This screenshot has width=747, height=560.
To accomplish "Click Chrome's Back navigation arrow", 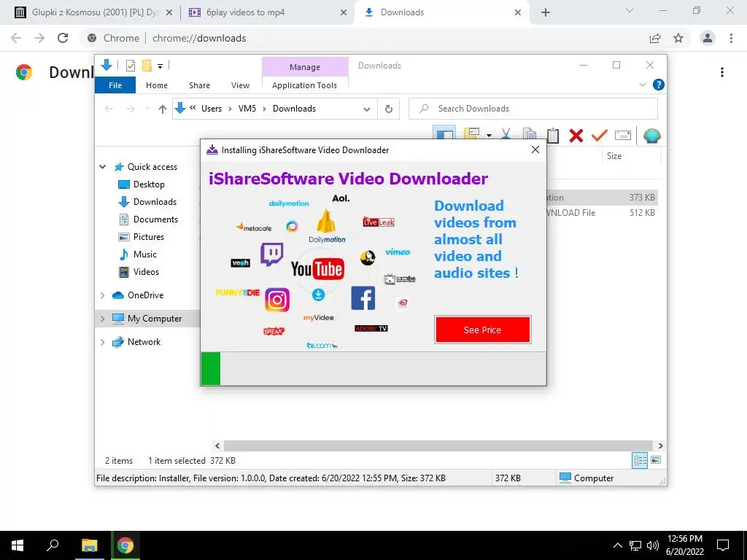I will (x=16, y=38).
